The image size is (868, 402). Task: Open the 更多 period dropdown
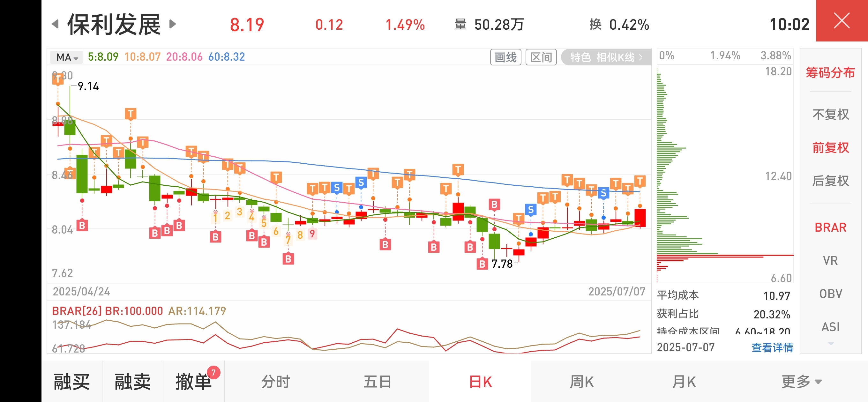click(x=801, y=382)
